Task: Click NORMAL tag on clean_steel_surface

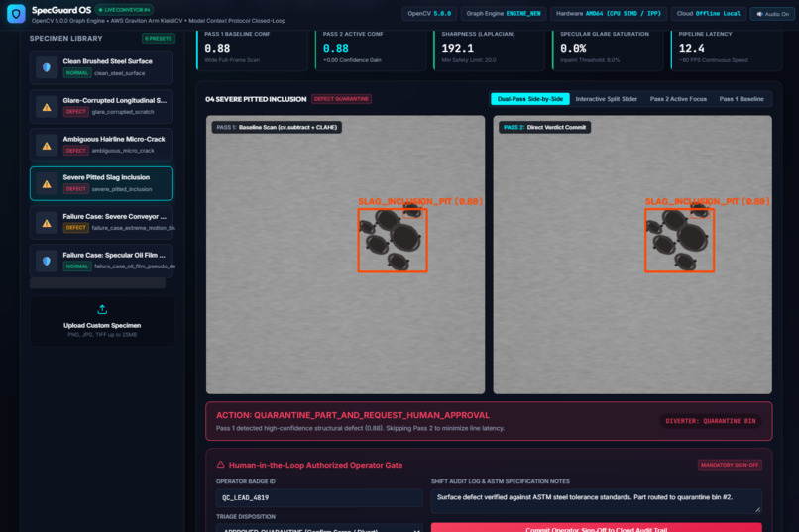Action: [77, 73]
